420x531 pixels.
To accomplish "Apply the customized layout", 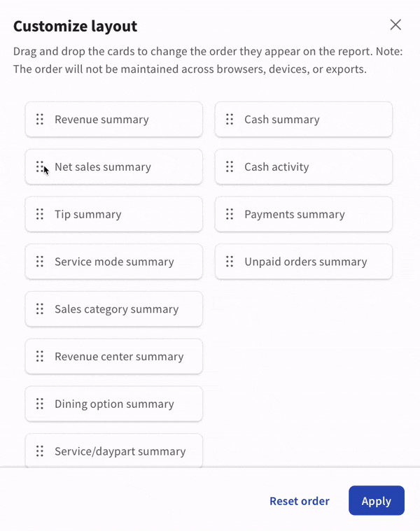I will (376, 501).
